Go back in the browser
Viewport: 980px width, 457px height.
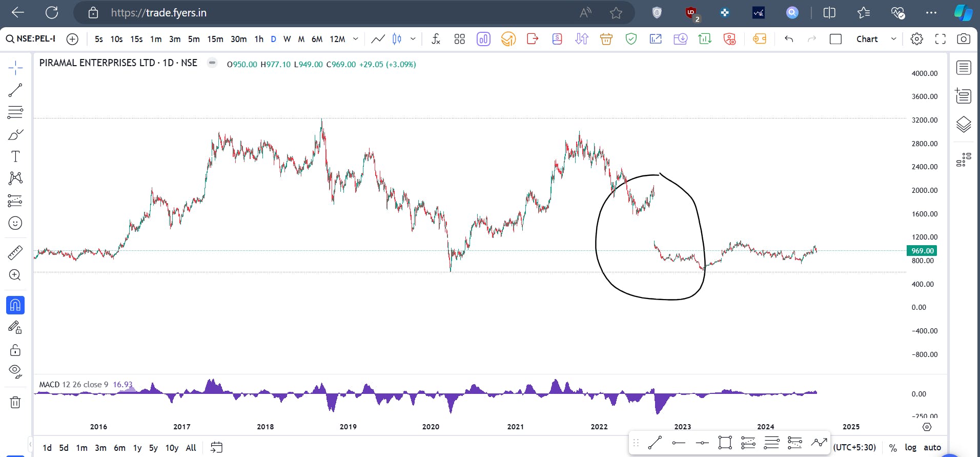(18, 13)
